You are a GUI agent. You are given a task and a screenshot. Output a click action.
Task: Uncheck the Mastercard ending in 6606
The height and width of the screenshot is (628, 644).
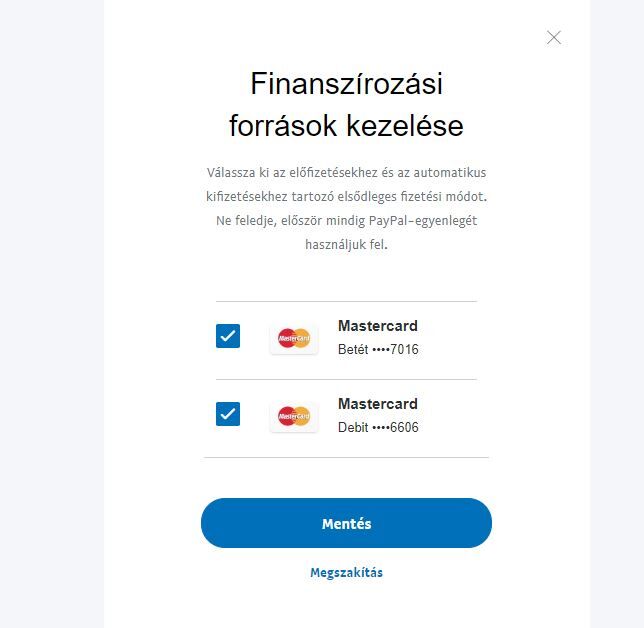pyautogui.click(x=228, y=413)
